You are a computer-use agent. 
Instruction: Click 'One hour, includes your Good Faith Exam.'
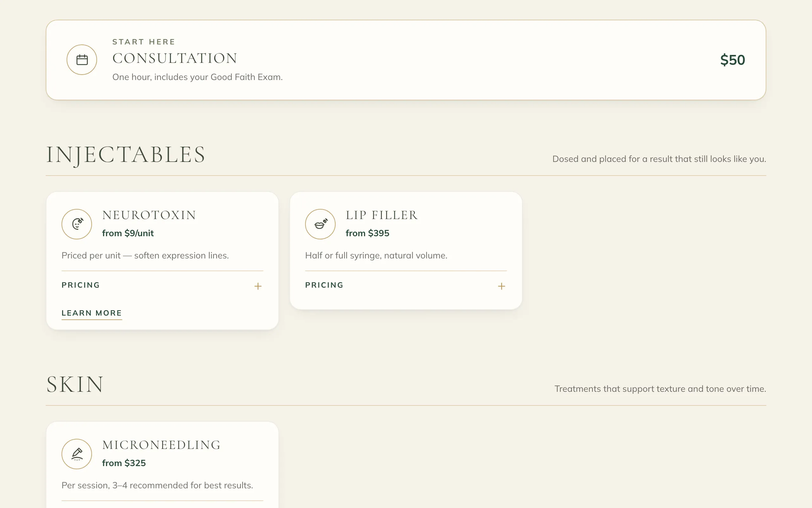coord(198,77)
